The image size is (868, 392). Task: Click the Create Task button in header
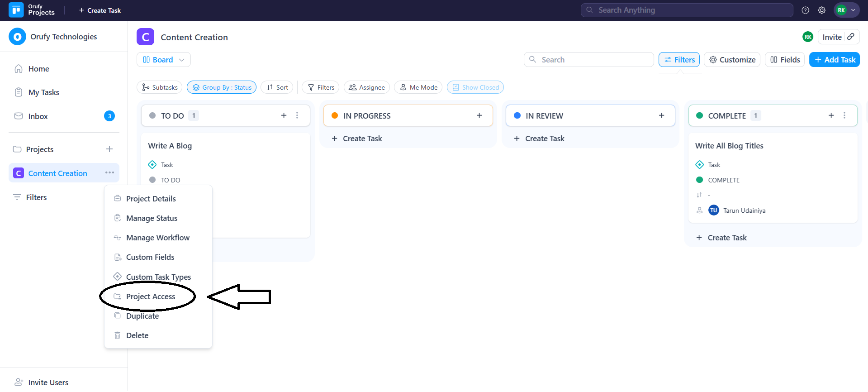pos(100,10)
